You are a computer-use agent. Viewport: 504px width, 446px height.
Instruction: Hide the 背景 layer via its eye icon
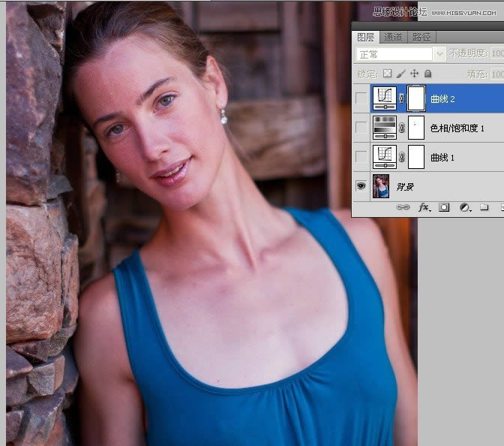(x=361, y=186)
